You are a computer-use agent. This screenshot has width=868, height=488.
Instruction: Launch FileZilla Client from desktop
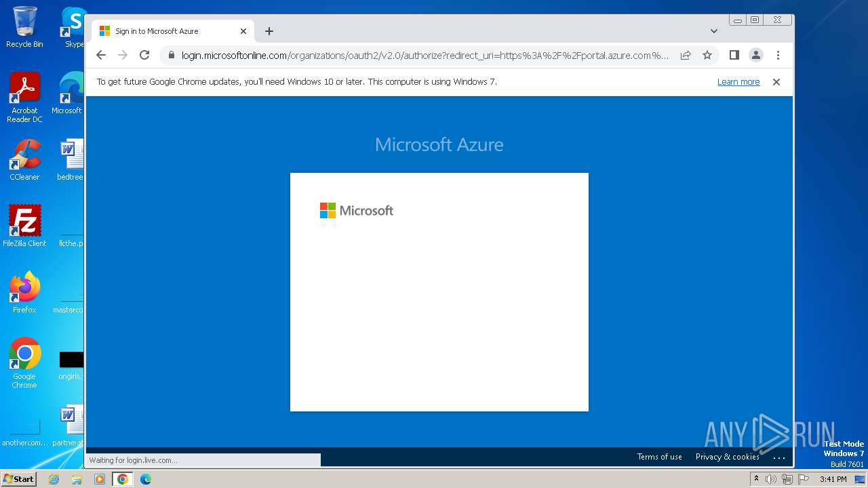click(24, 226)
